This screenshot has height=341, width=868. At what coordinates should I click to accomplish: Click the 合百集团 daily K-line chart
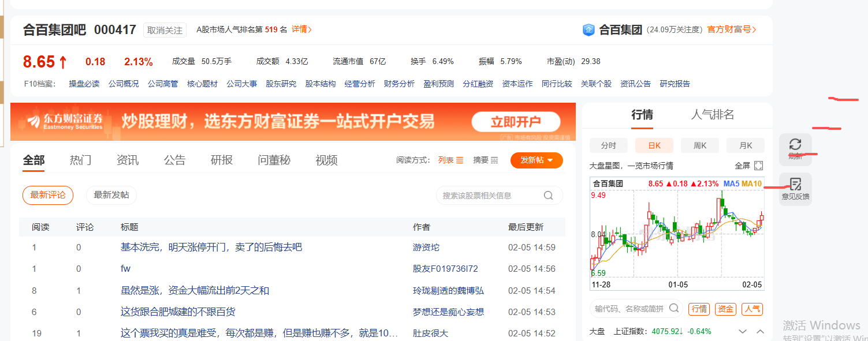[677, 234]
